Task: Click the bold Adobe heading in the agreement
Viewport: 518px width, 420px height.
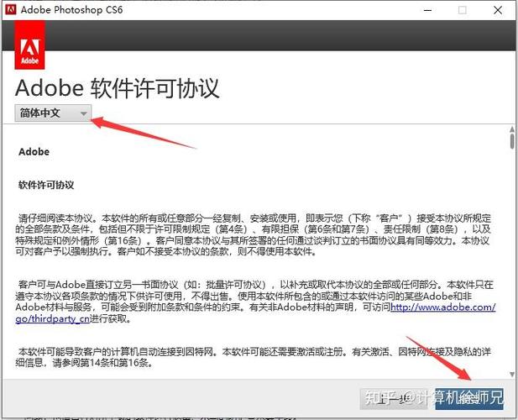Action: pyautogui.click(x=34, y=152)
